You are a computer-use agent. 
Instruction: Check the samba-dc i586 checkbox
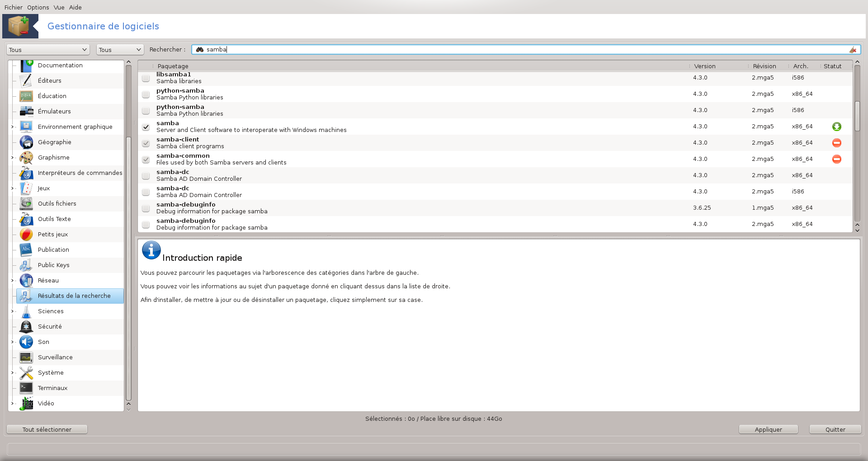click(x=146, y=192)
